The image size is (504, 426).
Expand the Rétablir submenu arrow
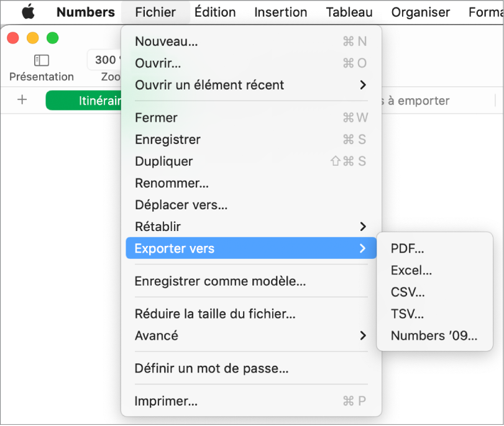coord(363,227)
